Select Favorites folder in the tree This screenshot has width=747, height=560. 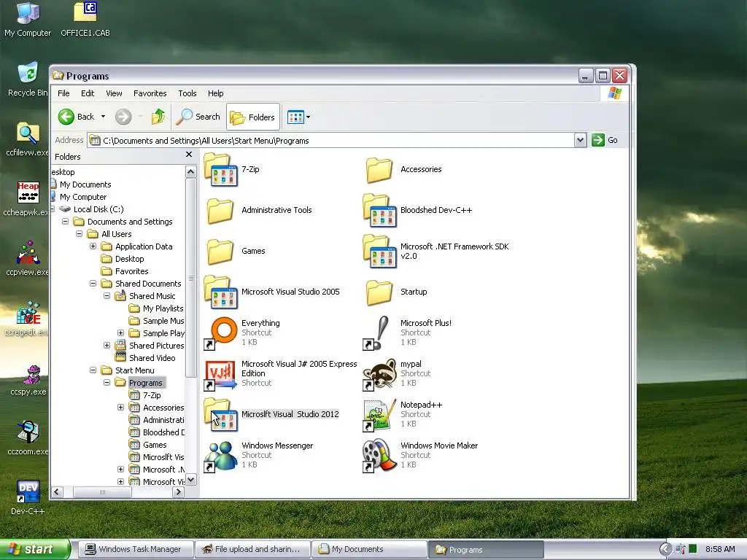click(131, 271)
